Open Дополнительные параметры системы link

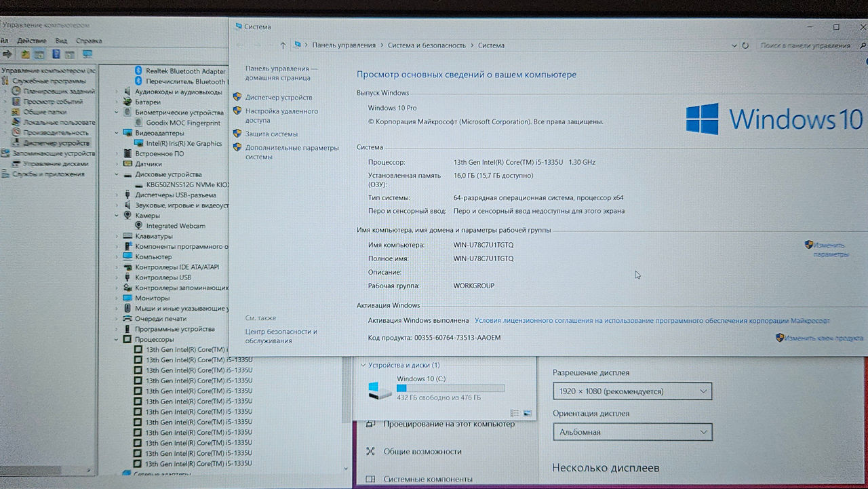pos(292,152)
